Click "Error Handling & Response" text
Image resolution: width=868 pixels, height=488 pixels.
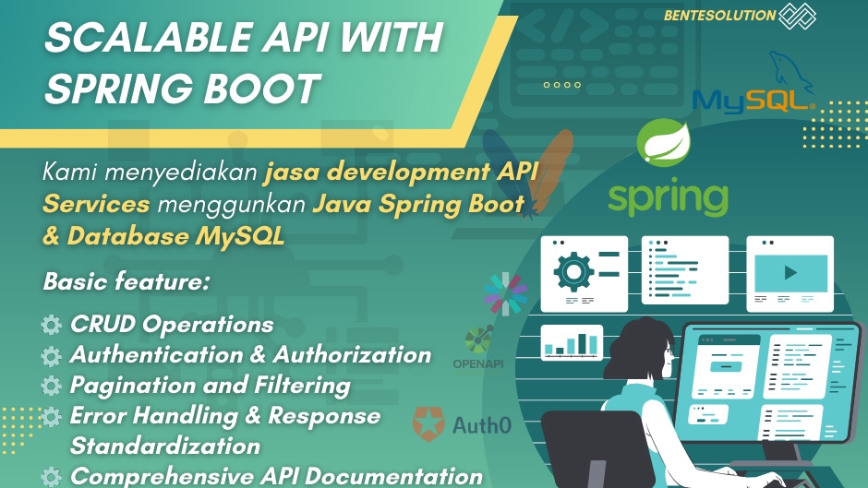(225, 416)
